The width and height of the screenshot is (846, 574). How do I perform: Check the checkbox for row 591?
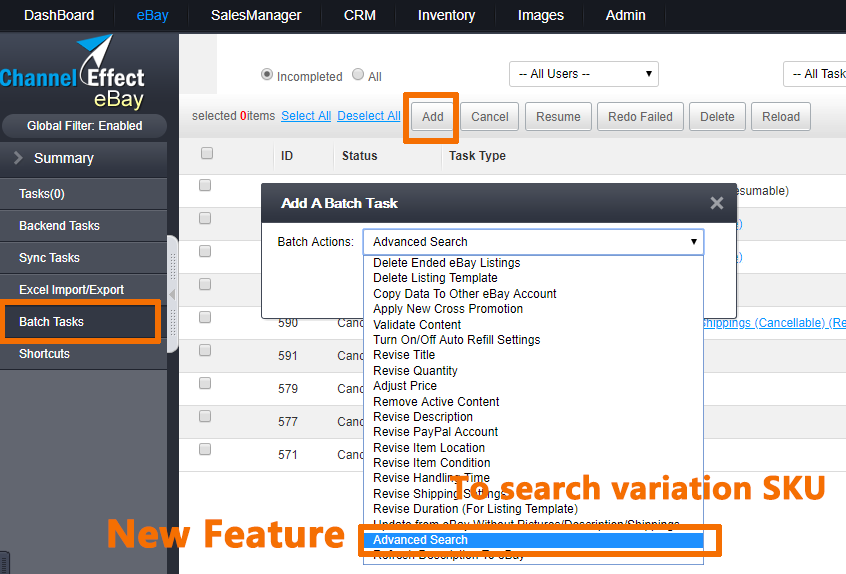coord(205,350)
